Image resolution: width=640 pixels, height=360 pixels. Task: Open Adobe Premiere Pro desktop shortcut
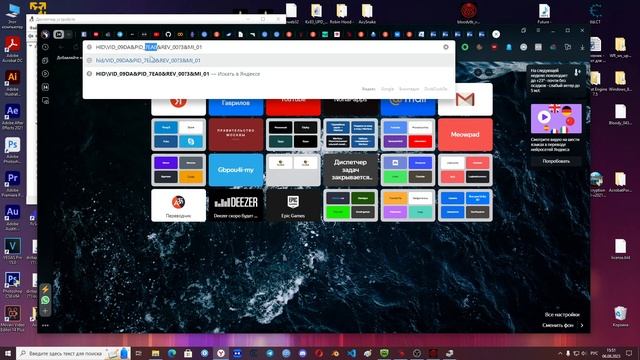[12, 184]
